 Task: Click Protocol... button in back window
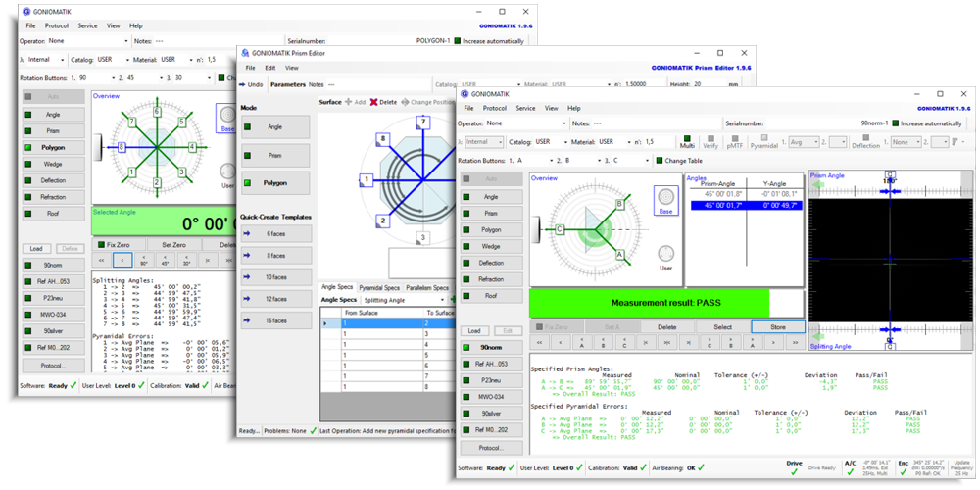(53, 366)
